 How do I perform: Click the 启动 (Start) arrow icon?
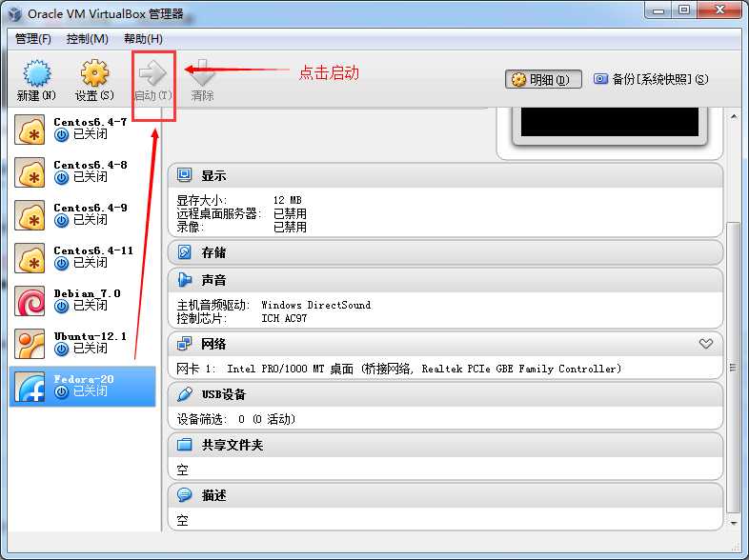coord(152,73)
